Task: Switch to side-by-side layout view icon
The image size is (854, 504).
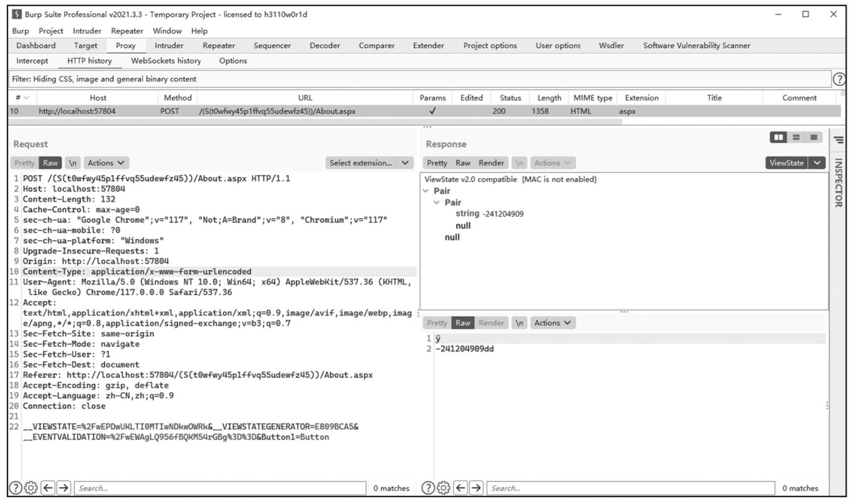Action: (x=779, y=137)
